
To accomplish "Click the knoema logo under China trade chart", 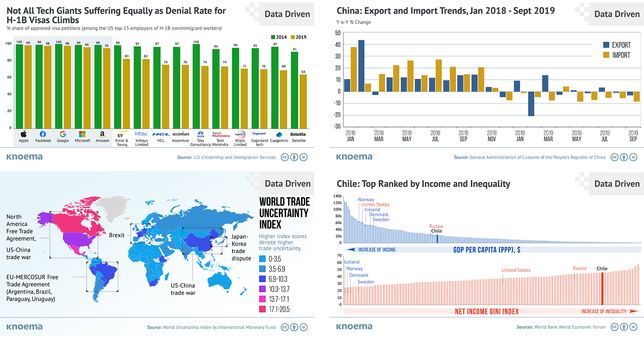I will 354,157.
